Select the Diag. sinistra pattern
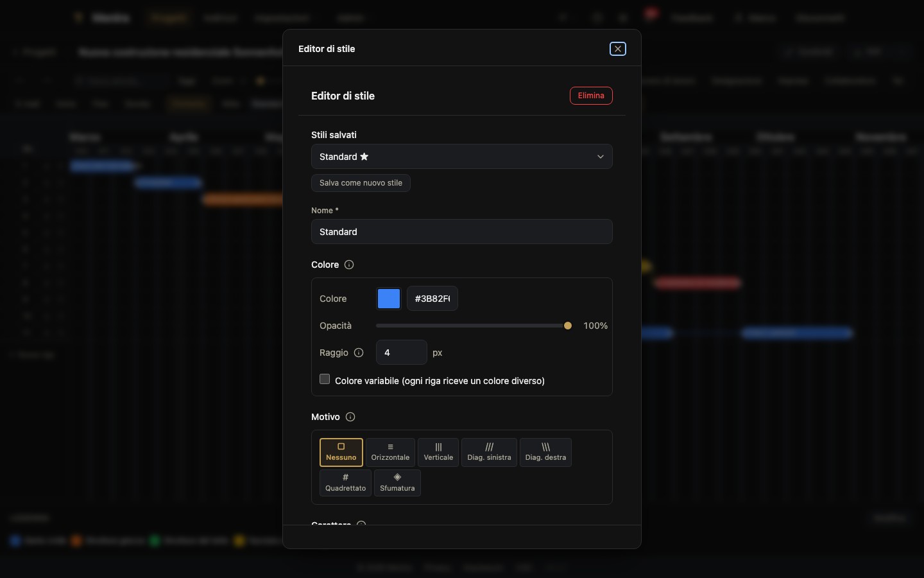Screen dimensions: 924x578 coord(489,452)
